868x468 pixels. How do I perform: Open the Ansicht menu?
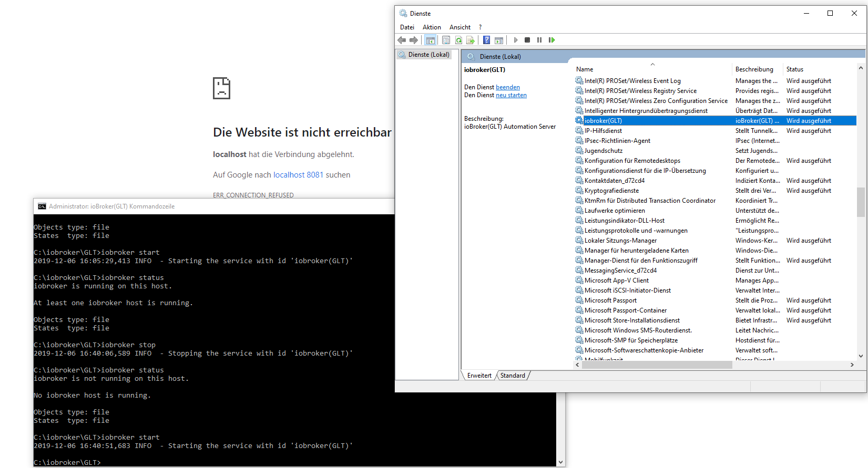pyautogui.click(x=460, y=27)
